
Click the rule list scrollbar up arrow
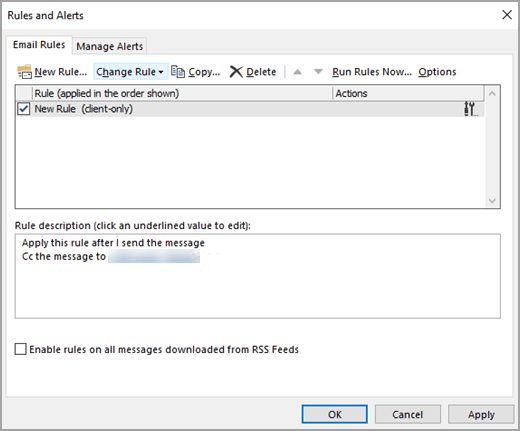pyautogui.click(x=492, y=94)
